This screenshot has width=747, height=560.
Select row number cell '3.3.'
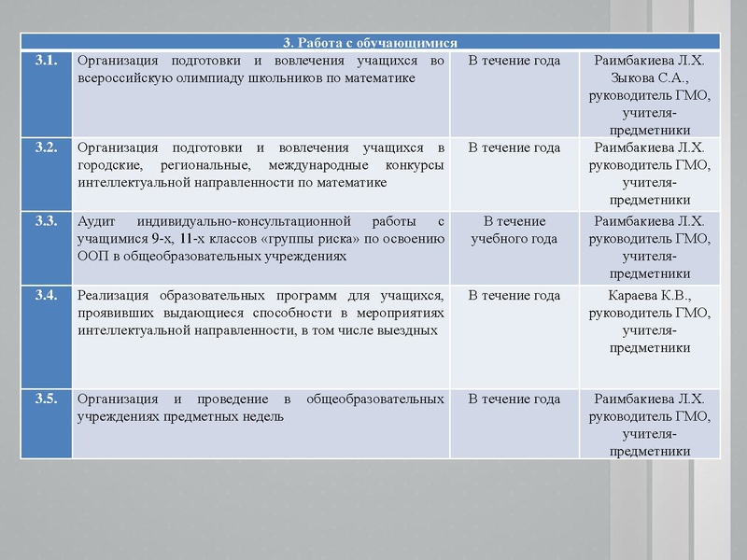pyautogui.click(x=48, y=220)
